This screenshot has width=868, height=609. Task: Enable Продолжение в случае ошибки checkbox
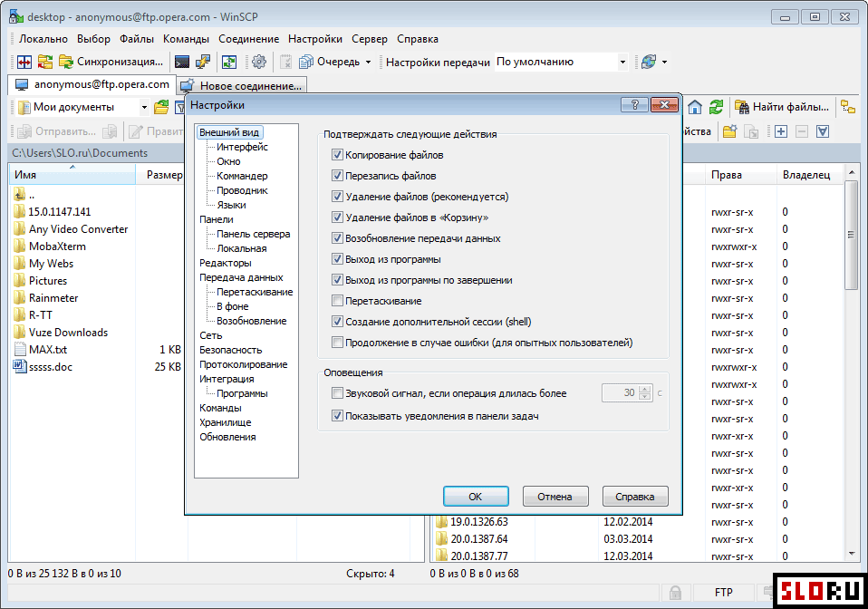point(337,343)
